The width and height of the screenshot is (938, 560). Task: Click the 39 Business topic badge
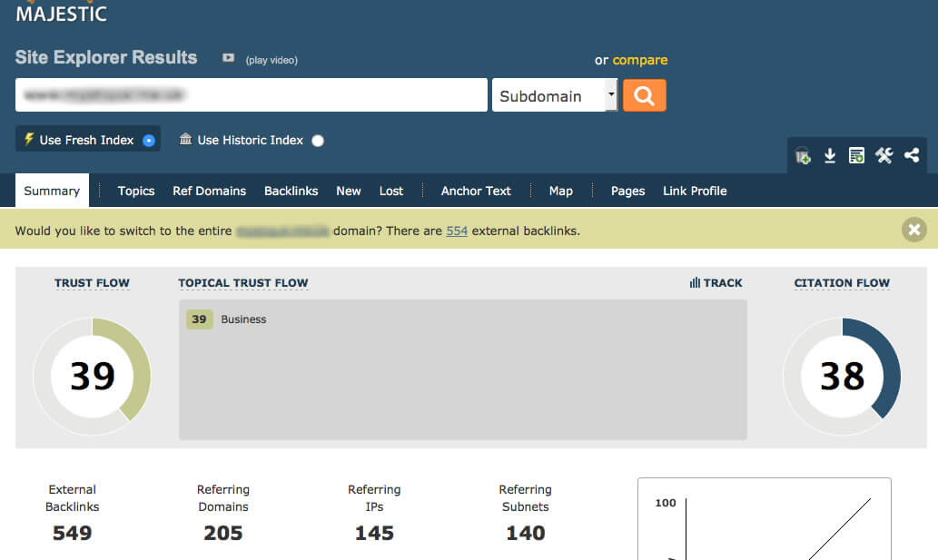click(199, 319)
